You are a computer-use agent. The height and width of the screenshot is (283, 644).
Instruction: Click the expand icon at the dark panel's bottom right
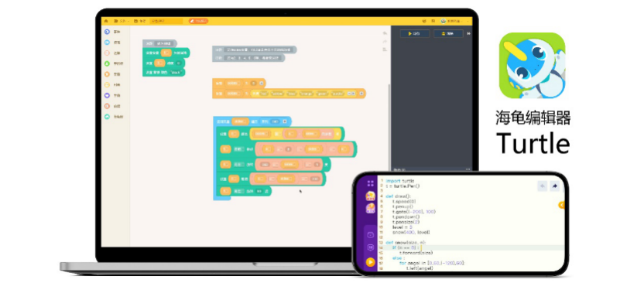(468, 169)
